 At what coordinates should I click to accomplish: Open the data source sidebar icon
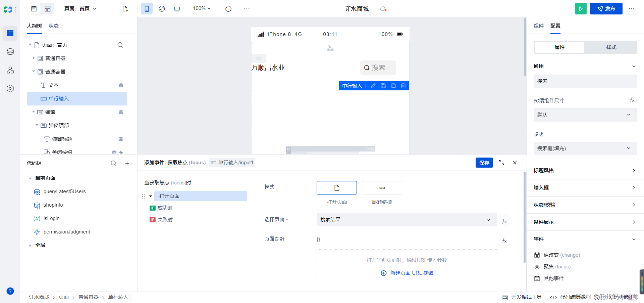pos(10,51)
